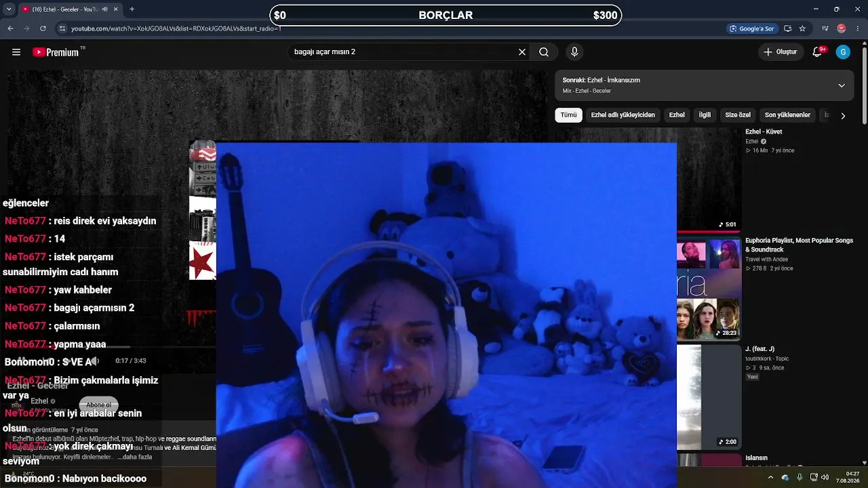Select the Son yüklenenler filter chip
The image size is (868, 488).
pos(787,115)
